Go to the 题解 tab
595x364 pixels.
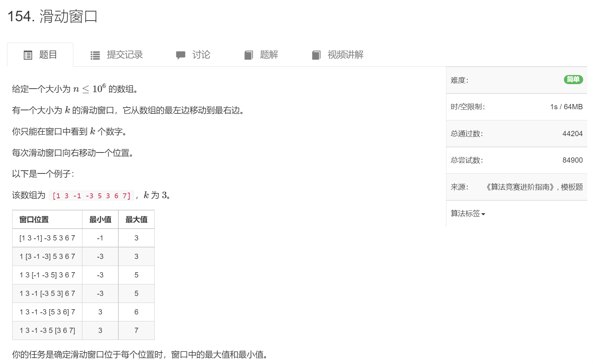point(261,55)
